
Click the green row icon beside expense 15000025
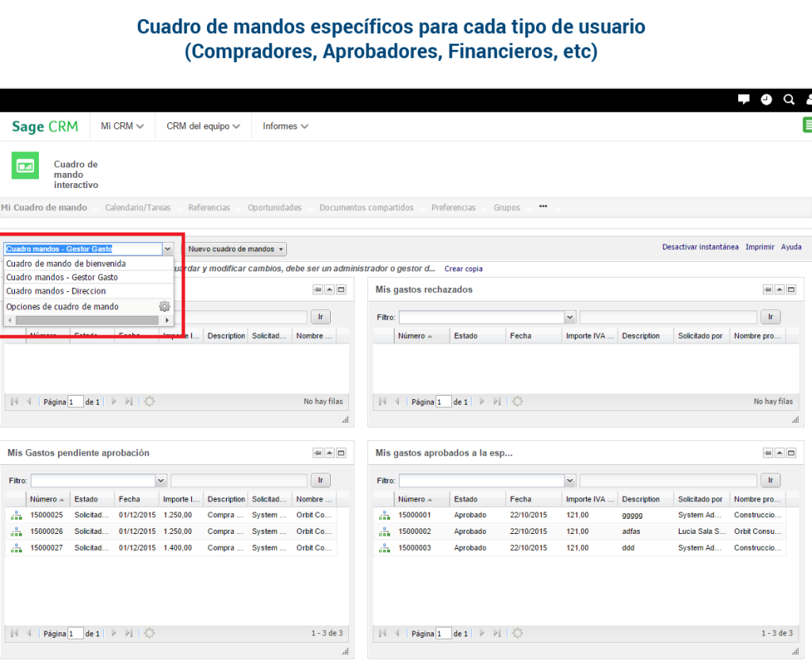point(17,514)
